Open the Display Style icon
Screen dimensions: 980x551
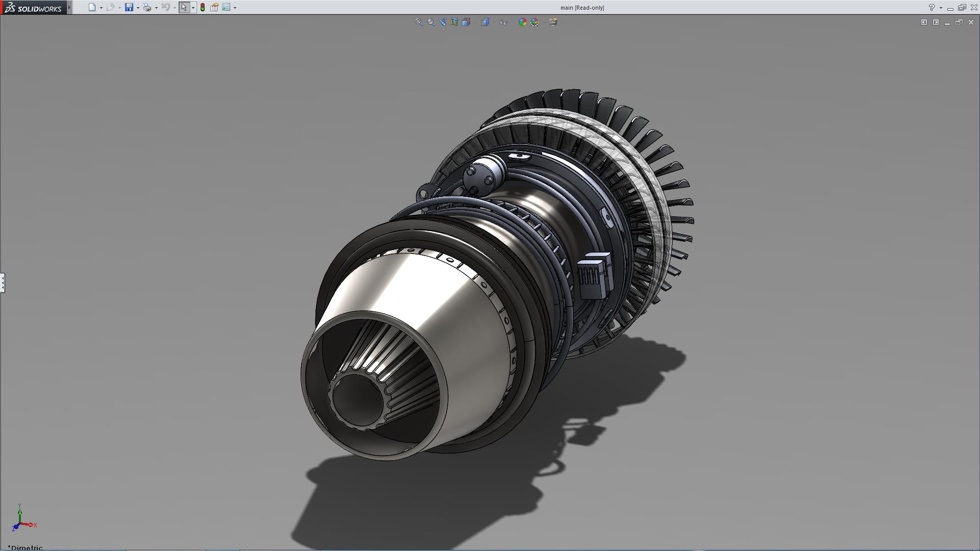click(x=485, y=22)
